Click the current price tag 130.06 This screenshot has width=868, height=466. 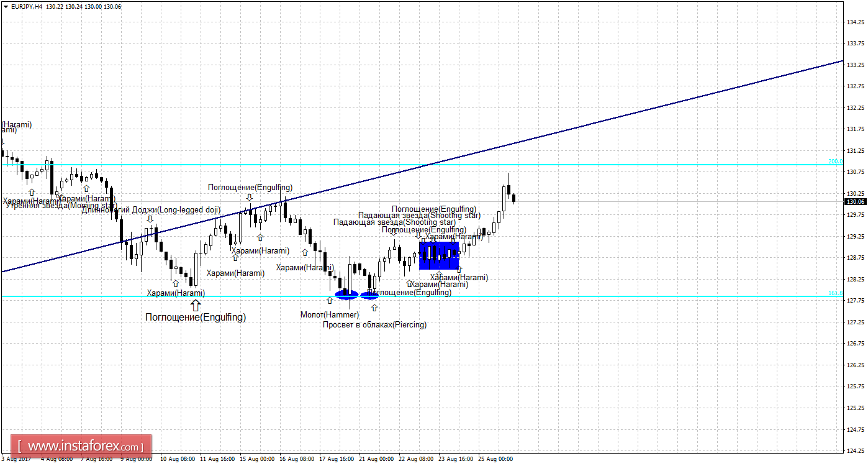[856, 201]
